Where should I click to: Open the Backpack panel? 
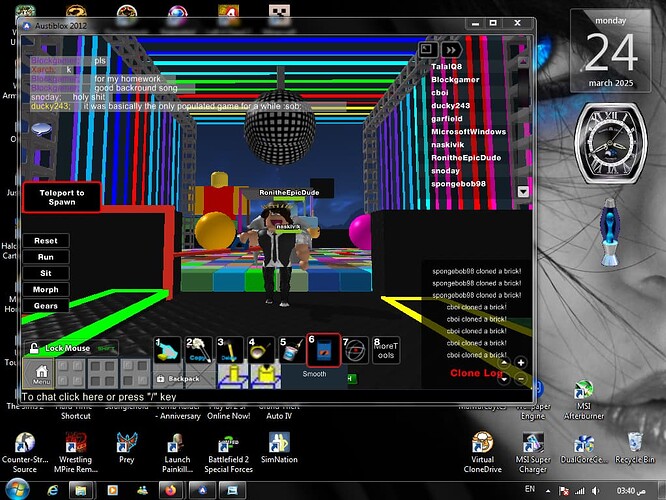(x=178, y=380)
